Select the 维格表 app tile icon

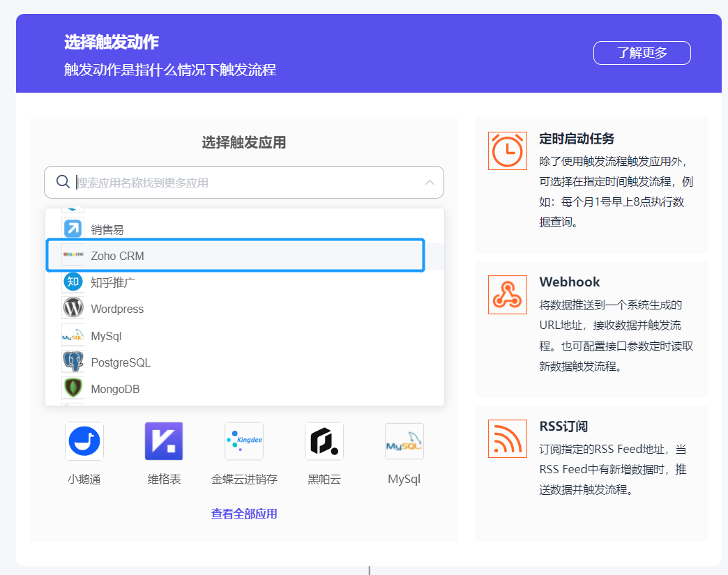pos(164,441)
